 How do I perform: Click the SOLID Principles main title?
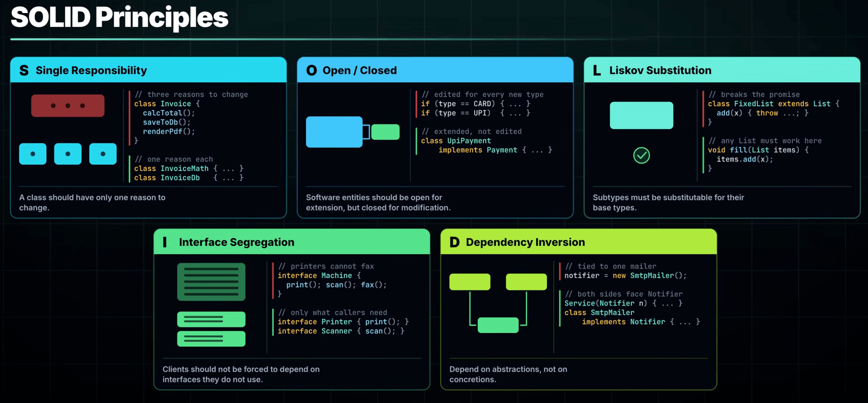tap(119, 18)
